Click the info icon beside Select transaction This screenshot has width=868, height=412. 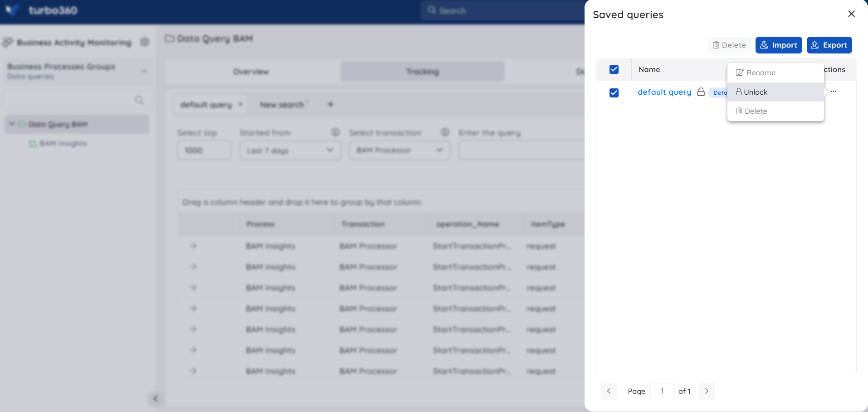coord(445,132)
